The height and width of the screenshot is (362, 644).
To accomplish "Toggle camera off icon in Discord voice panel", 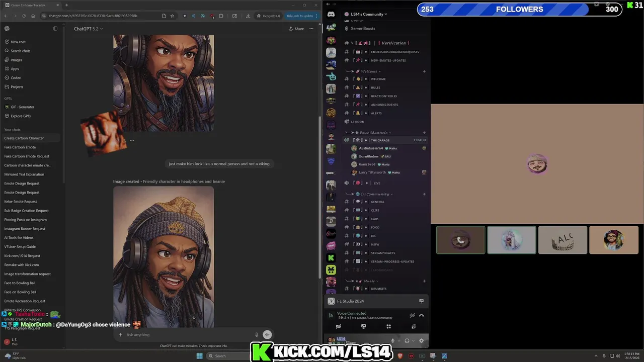I will pyautogui.click(x=339, y=326).
